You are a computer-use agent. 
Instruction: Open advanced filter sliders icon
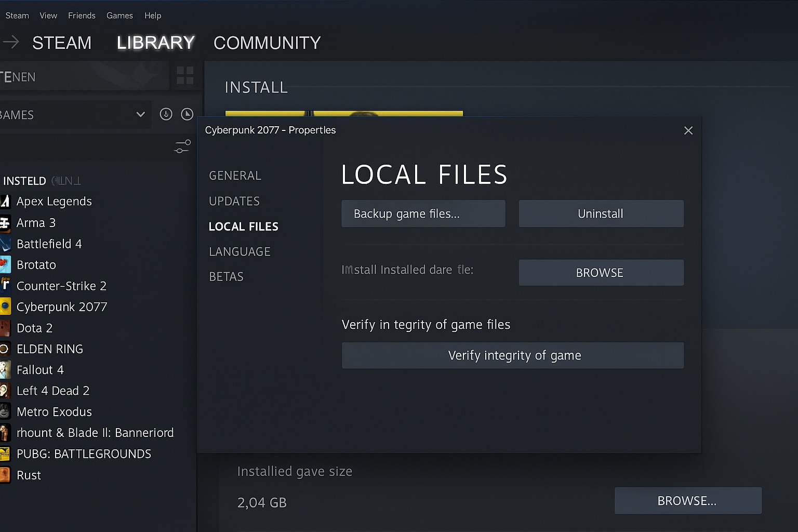pyautogui.click(x=182, y=147)
